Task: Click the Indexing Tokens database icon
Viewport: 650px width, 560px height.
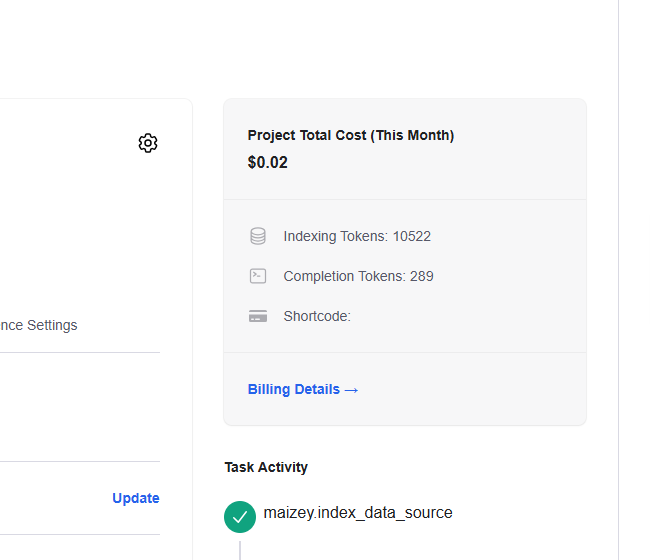Action: (258, 236)
